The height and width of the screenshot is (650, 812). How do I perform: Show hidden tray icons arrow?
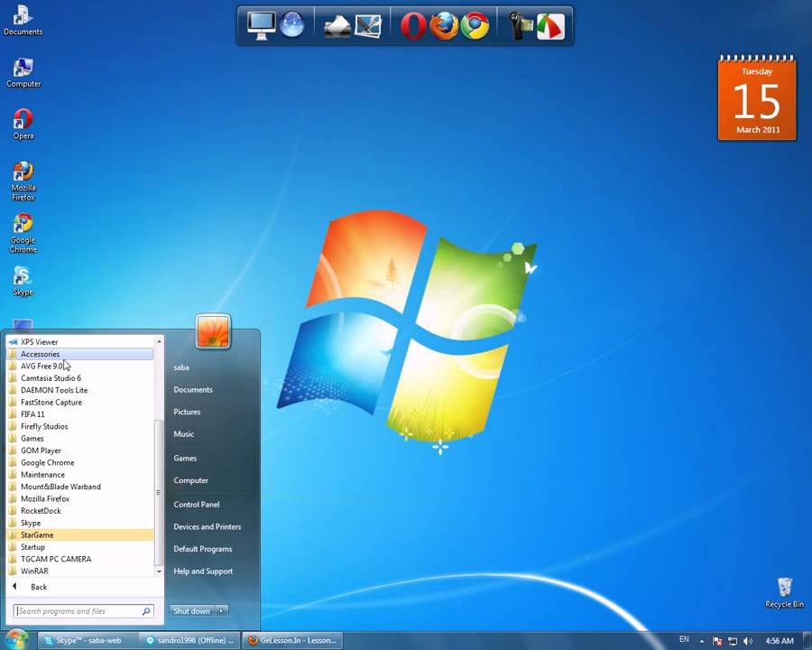click(x=702, y=641)
